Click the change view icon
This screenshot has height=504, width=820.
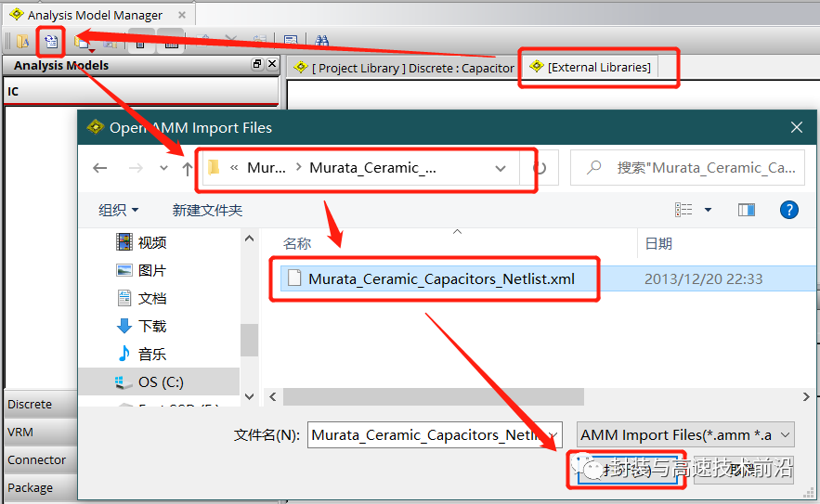pos(683,210)
